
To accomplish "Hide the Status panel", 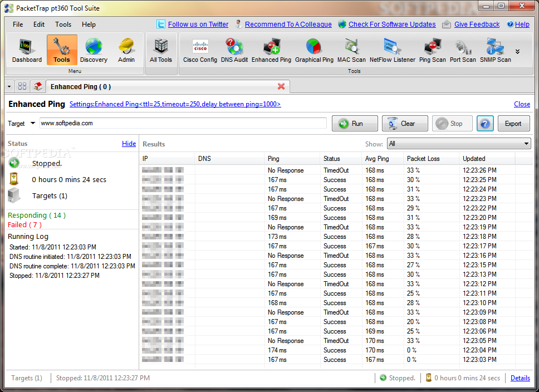I will click(129, 144).
